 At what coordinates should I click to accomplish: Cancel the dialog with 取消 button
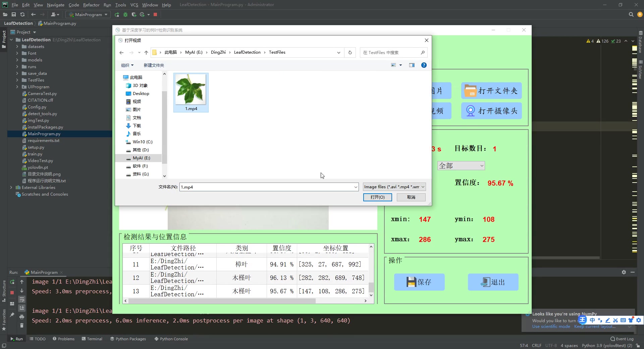coord(411,197)
